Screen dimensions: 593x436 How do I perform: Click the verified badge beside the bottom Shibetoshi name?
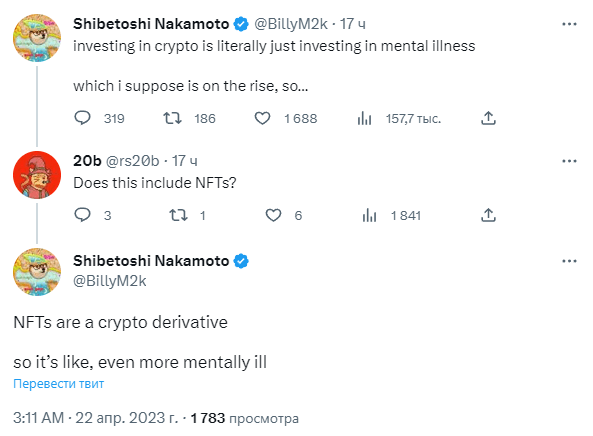[x=241, y=261]
